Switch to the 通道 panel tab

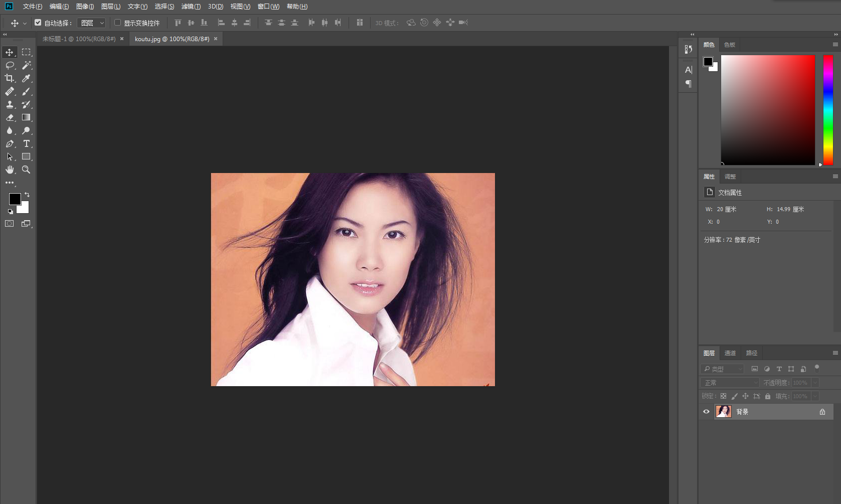point(730,353)
